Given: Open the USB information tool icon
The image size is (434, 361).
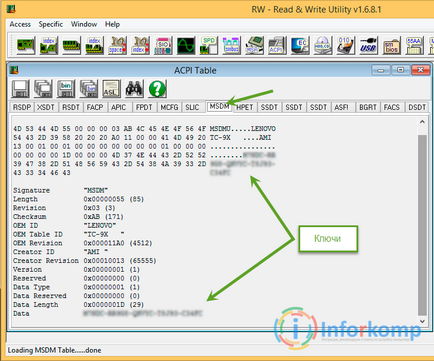Looking at the screenshot, I should click(x=368, y=45).
